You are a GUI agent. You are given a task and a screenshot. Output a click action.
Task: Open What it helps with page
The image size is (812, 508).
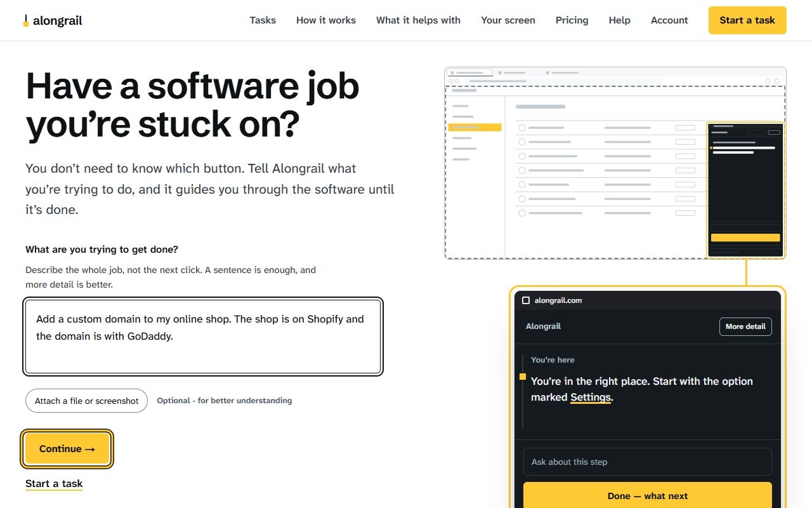click(x=418, y=20)
